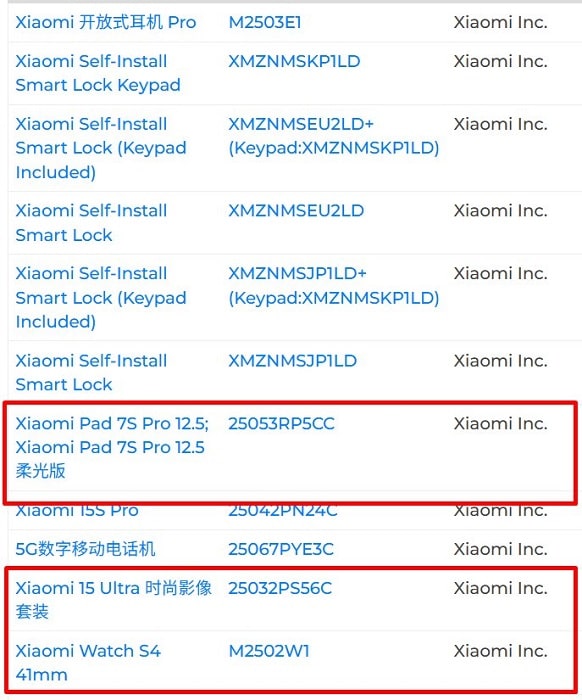Open Xiaomi Pad 7S Pro 12.5 listing
This screenshot has height=700, width=582.
coord(112,447)
